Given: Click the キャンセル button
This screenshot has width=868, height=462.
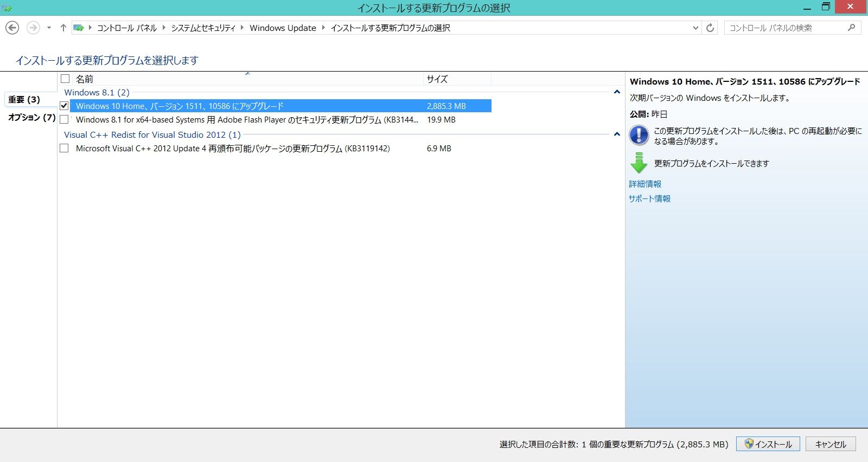Looking at the screenshot, I should tap(831, 444).
